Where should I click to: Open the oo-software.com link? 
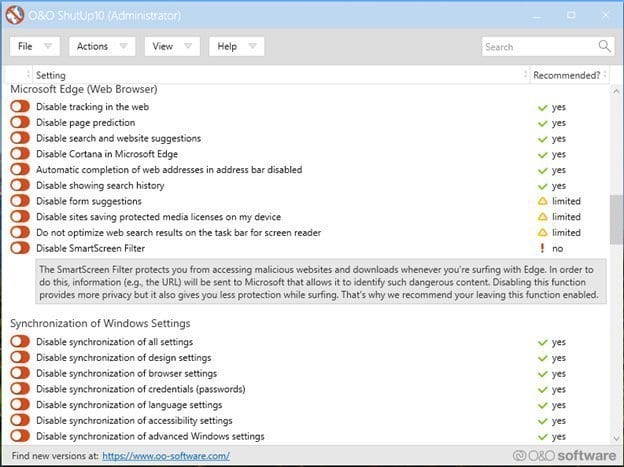coord(166,456)
